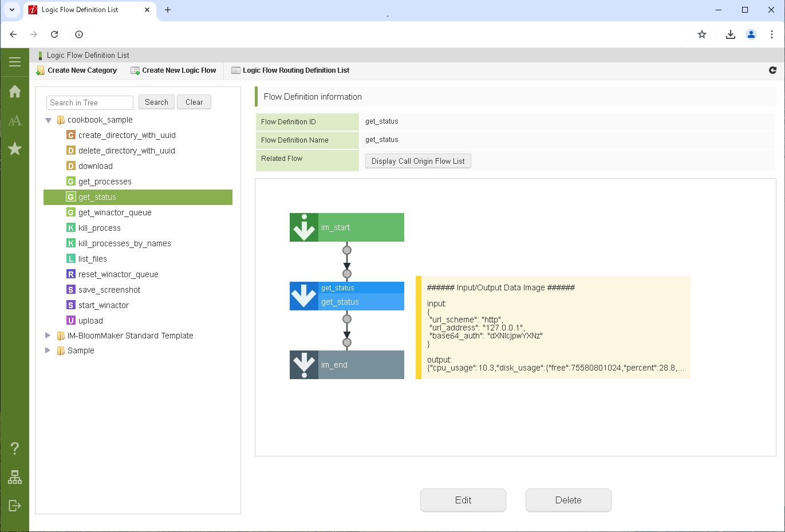
Task: Select delete_directory_with_uuid in tree
Action: click(127, 151)
